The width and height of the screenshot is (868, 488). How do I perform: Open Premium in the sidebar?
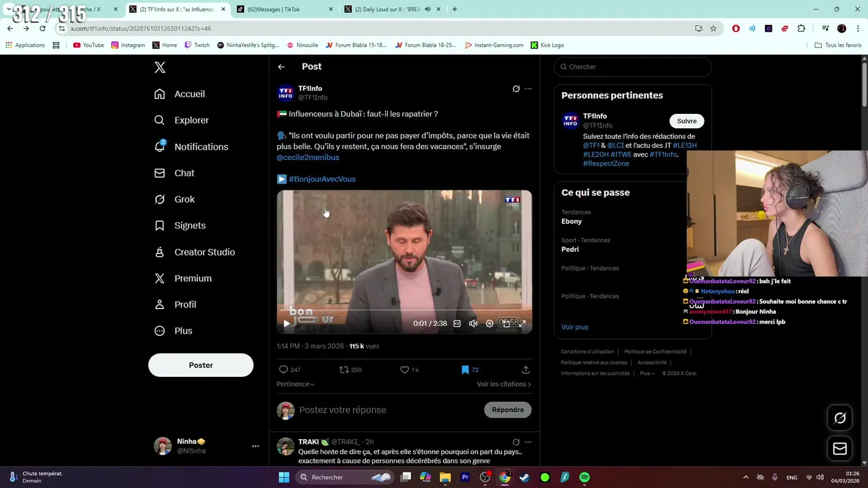pos(183,279)
